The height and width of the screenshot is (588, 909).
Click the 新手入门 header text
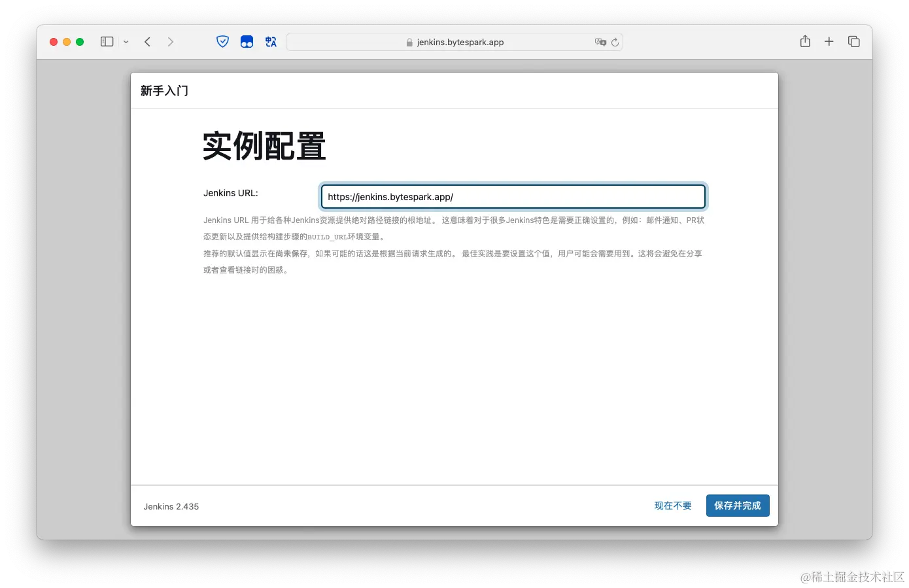[x=164, y=90]
